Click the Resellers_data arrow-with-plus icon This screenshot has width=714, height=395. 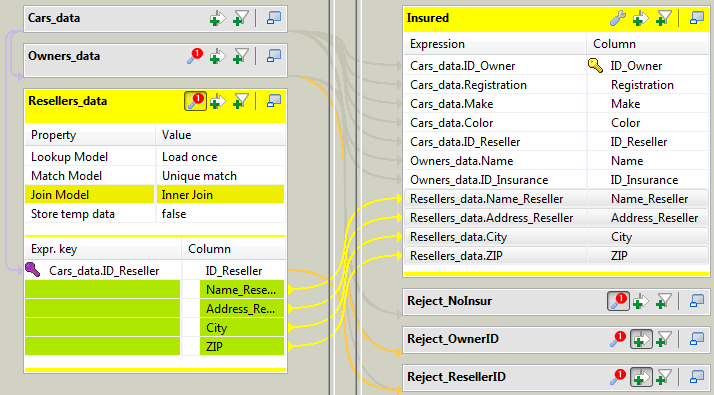coord(217,101)
